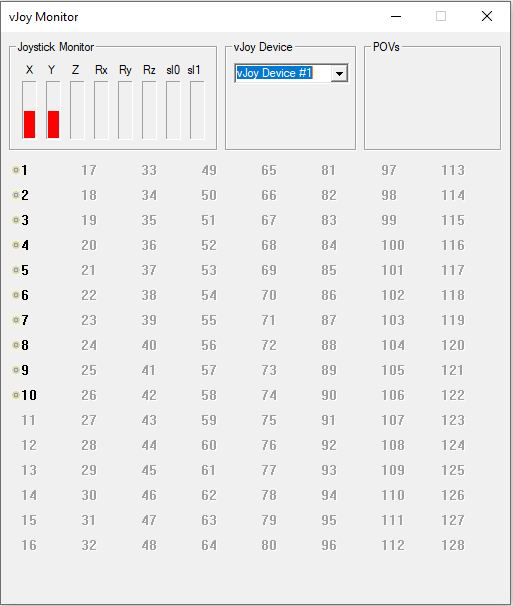The height and width of the screenshot is (606, 513).
Task: Click greyed button number 65
Action: (269, 170)
